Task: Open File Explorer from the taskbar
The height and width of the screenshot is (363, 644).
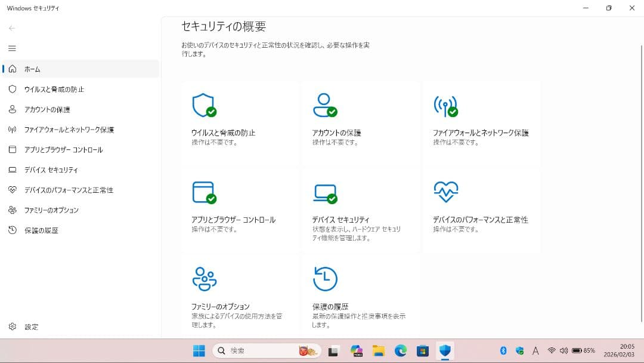Action: (x=379, y=351)
